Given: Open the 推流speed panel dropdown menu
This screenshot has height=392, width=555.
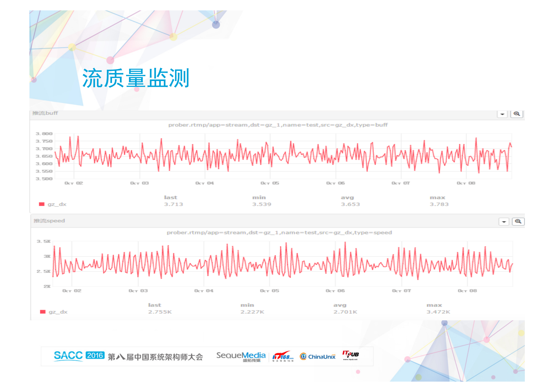Looking at the screenshot, I should point(504,221).
